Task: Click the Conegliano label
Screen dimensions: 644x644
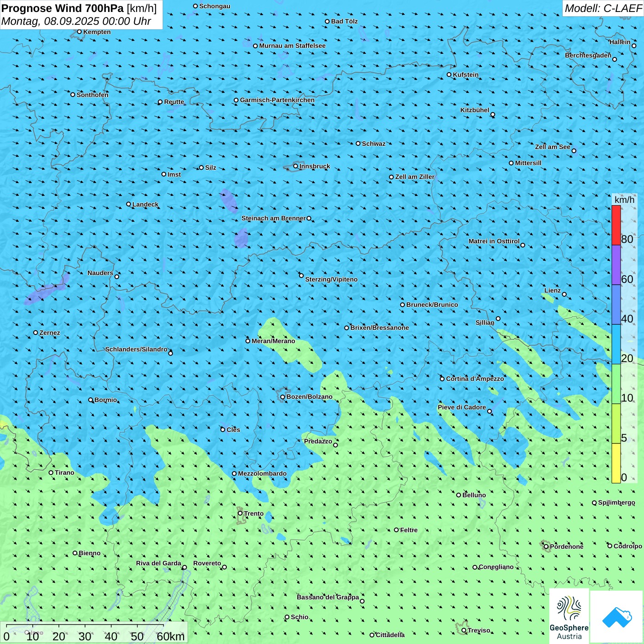Action: coord(496,567)
